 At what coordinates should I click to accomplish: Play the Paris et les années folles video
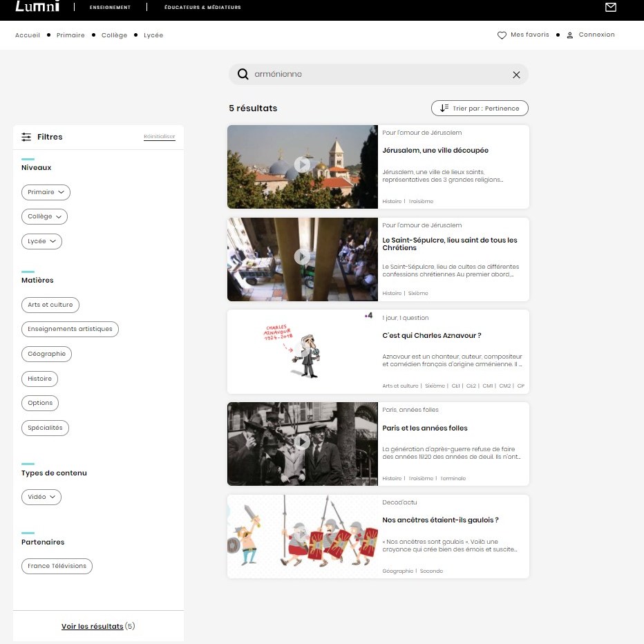pos(302,442)
